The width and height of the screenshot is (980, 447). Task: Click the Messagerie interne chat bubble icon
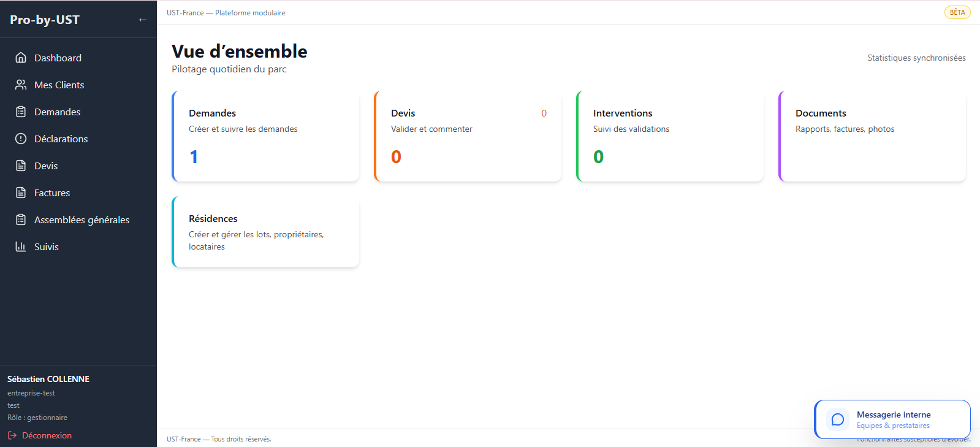[x=838, y=420]
